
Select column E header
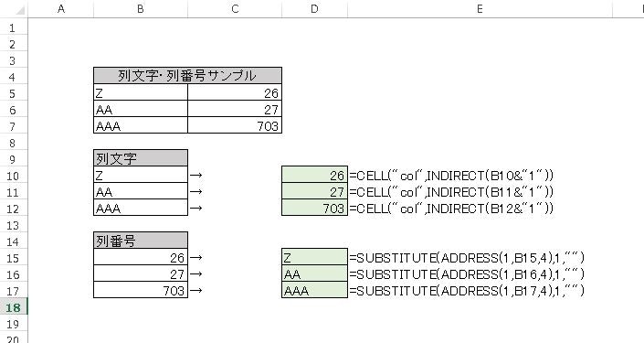pyautogui.click(x=480, y=9)
